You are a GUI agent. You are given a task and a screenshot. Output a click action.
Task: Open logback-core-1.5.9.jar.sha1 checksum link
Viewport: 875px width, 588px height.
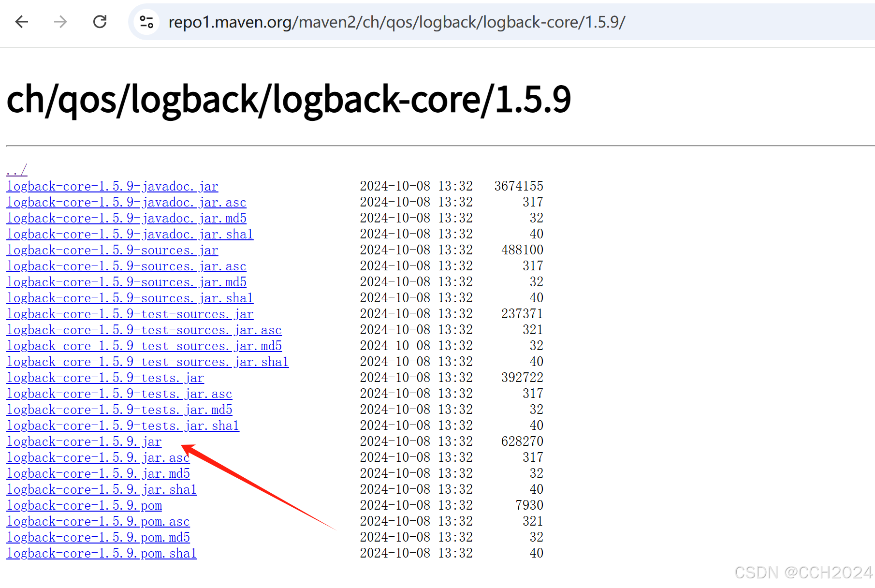pyautogui.click(x=102, y=489)
